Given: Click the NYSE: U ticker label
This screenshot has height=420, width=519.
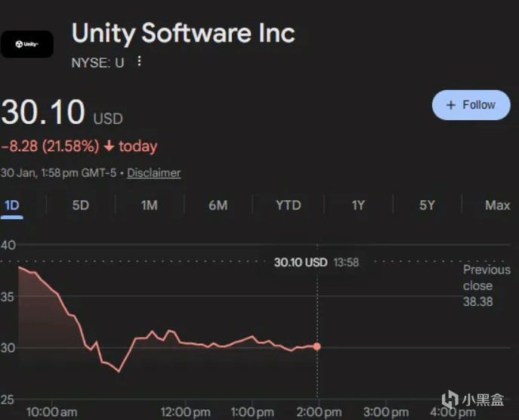Looking at the screenshot, I should 97,63.
